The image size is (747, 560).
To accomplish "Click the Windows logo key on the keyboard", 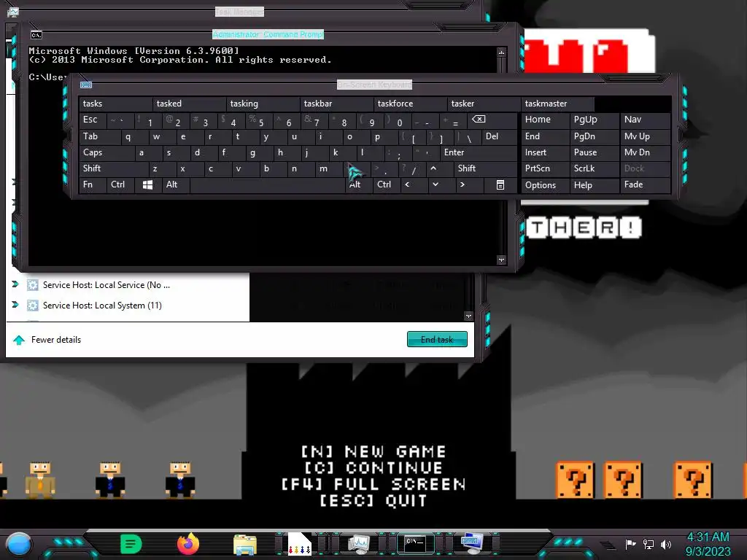I will pyautogui.click(x=147, y=184).
